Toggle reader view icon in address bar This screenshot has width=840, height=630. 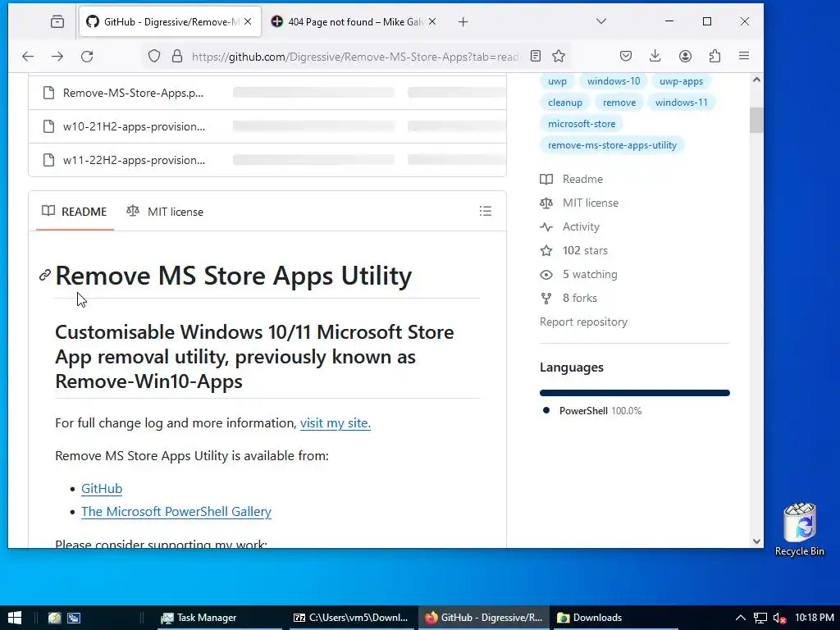[x=535, y=57]
